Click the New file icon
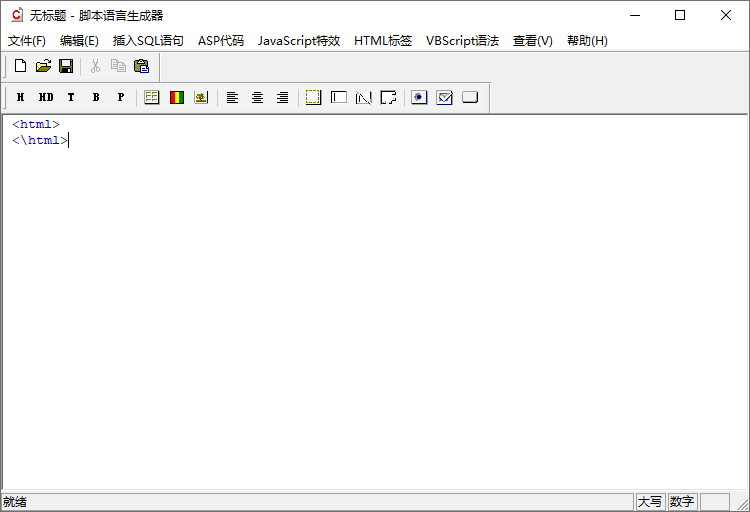Image resolution: width=750 pixels, height=512 pixels. pos(20,66)
